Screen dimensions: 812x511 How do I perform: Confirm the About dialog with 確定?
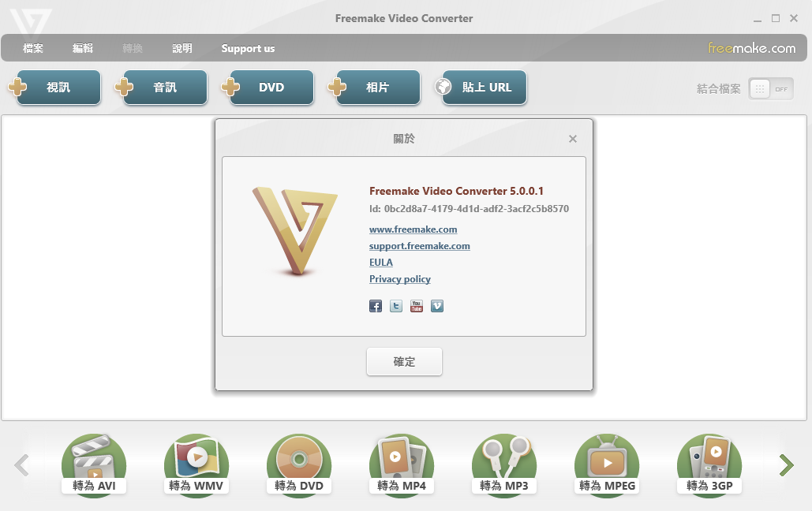(x=405, y=361)
